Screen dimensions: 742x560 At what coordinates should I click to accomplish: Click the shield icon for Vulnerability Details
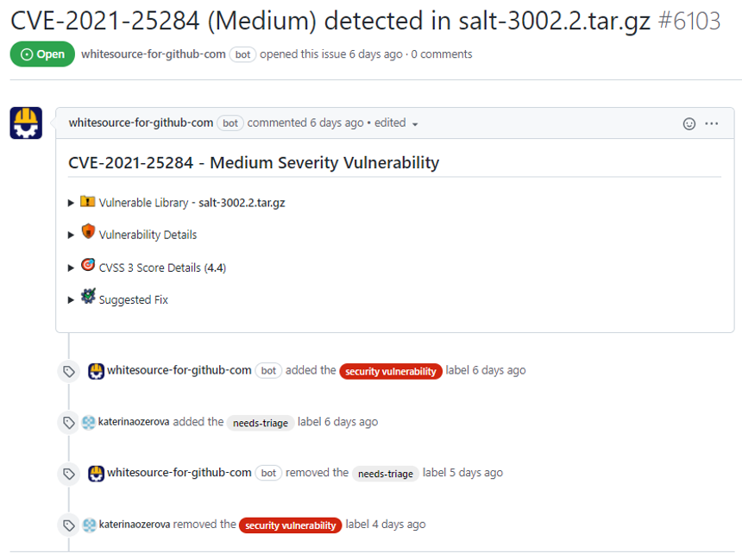point(88,233)
